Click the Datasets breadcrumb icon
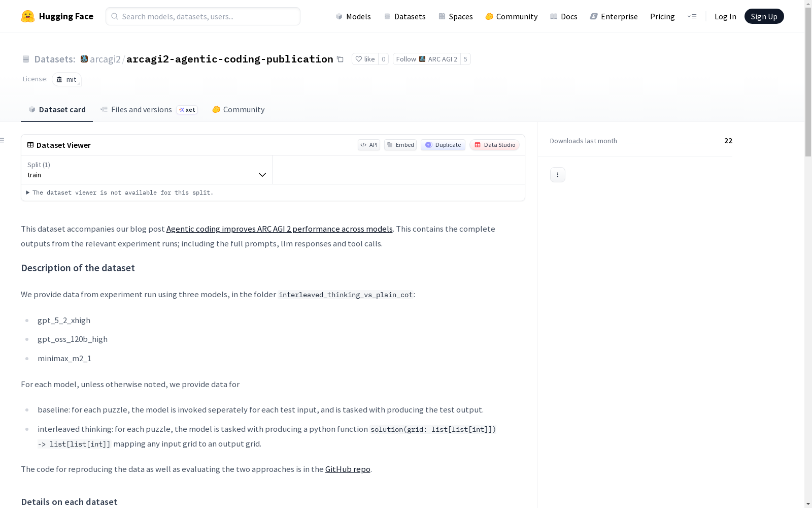This screenshot has height=508, width=812. pyautogui.click(x=26, y=59)
